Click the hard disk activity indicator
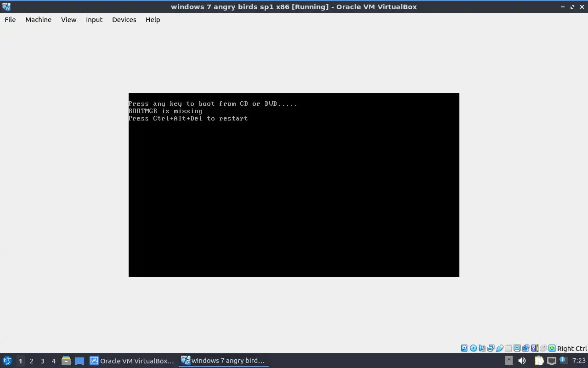This screenshot has height=368, width=588. coord(464,348)
